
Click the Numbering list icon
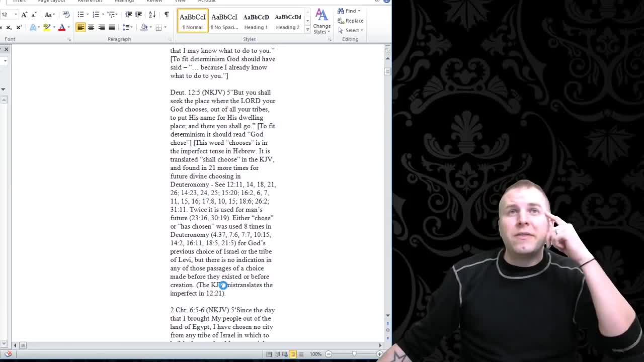click(96, 15)
